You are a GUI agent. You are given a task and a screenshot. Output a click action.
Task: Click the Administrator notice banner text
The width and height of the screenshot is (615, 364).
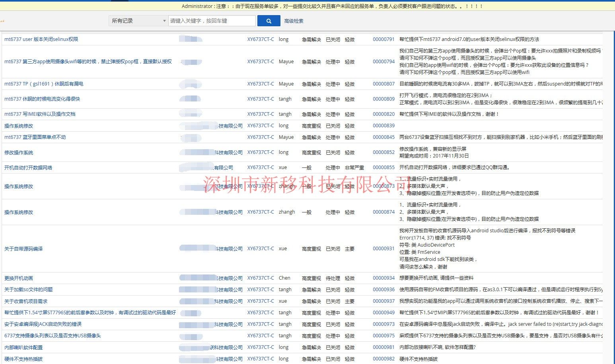pos(332,6)
